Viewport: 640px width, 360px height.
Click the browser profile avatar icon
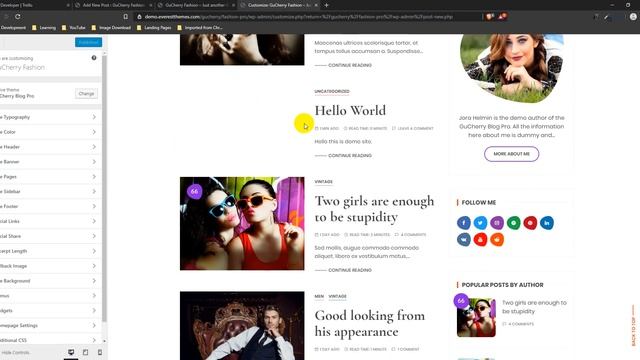coord(633,16)
